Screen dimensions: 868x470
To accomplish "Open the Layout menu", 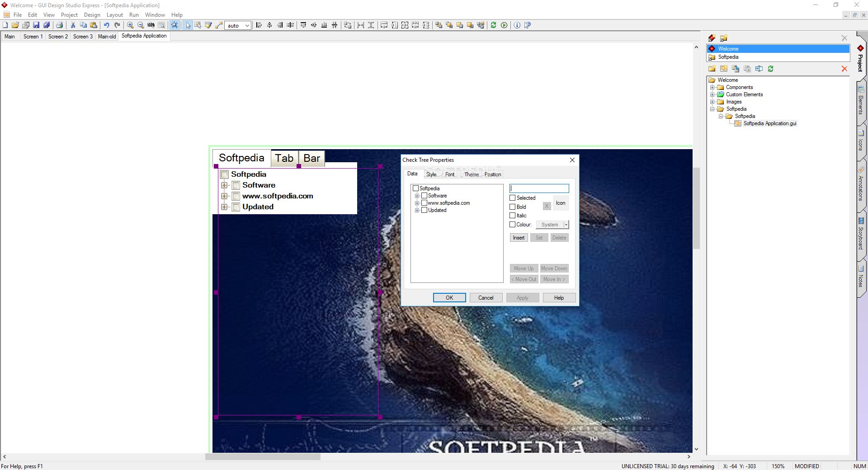I will [115, 15].
